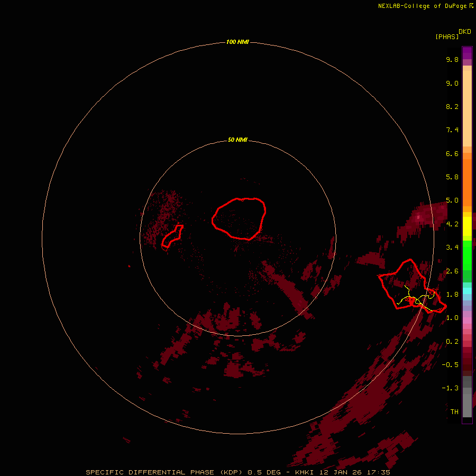
Task: Click the bright pink pixel in the northeast echo
Action: [418, 217]
